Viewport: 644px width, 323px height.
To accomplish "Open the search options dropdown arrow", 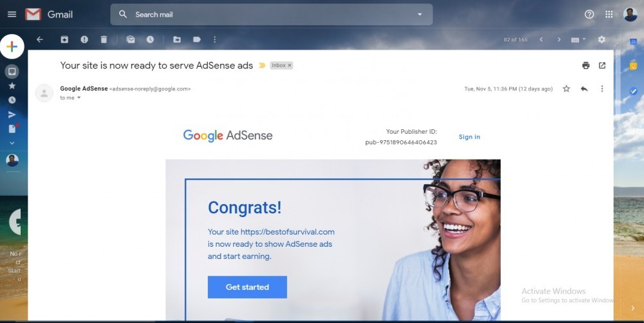I will [419, 14].
